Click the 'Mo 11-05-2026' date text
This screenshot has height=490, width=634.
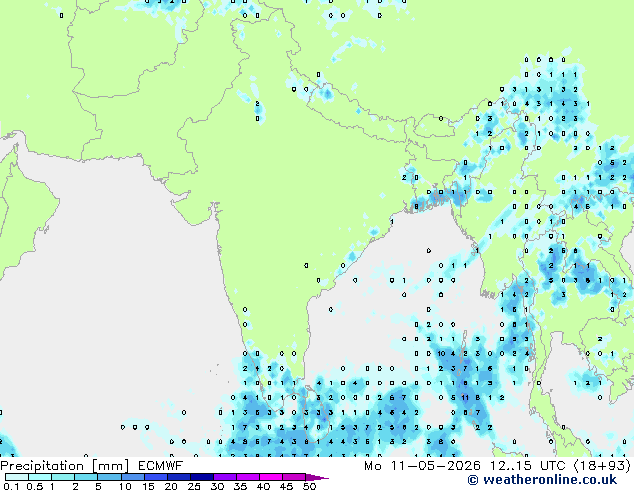(x=422, y=466)
